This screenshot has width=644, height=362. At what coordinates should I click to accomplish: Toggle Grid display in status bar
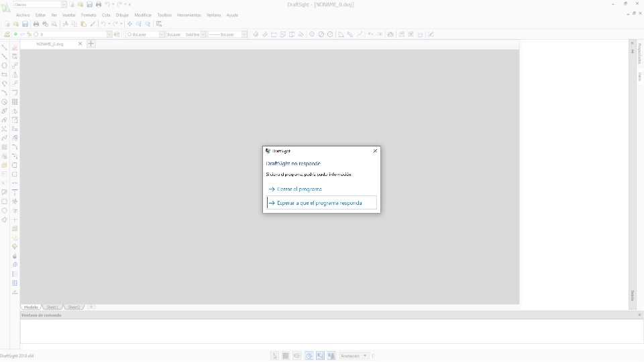point(285,356)
